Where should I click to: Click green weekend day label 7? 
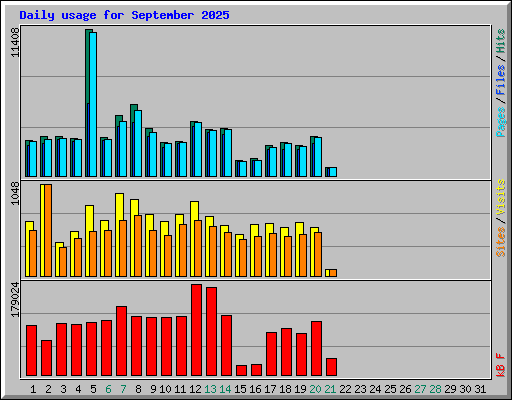tap(123, 389)
